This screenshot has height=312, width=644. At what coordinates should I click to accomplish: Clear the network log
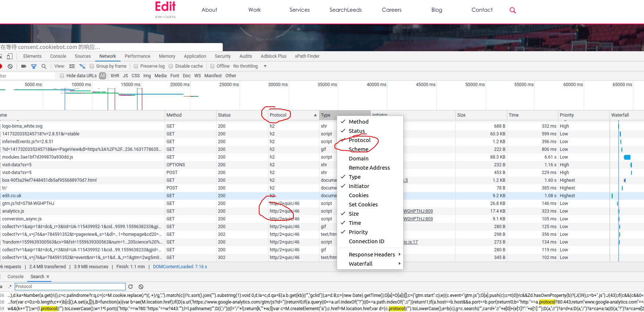click(x=10, y=66)
